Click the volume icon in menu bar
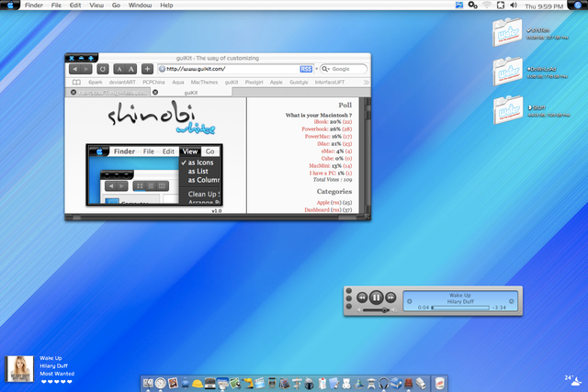The width and height of the screenshot is (588, 392). [514, 6]
